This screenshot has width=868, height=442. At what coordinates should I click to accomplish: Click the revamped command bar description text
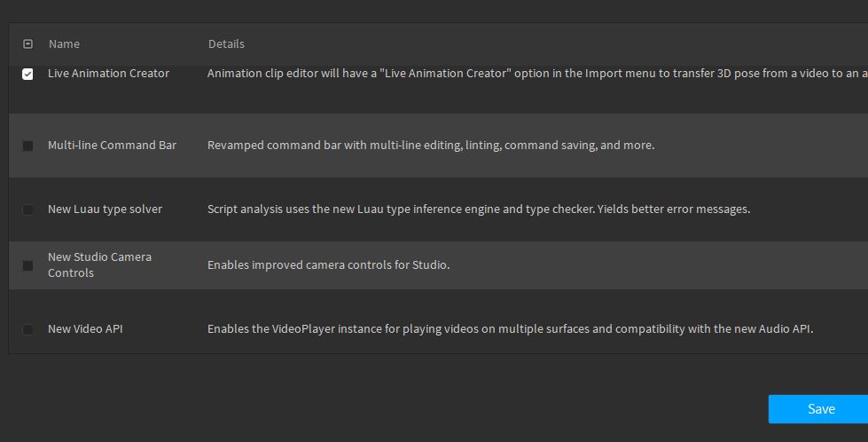click(x=431, y=146)
